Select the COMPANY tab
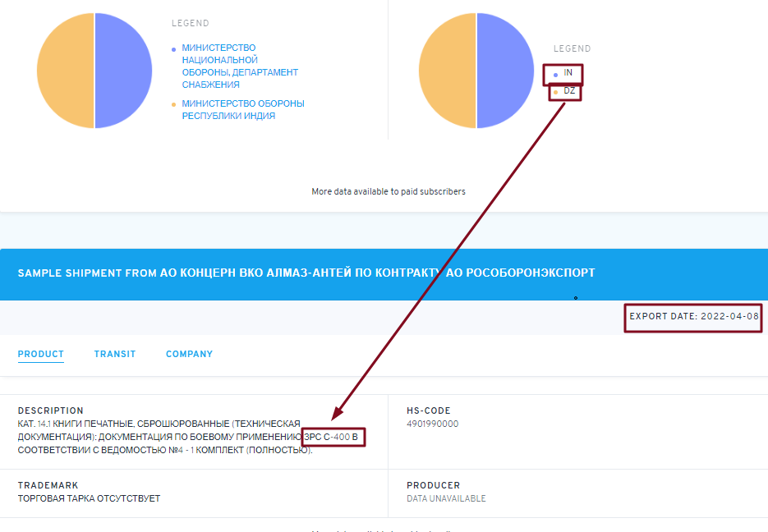 coord(189,354)
